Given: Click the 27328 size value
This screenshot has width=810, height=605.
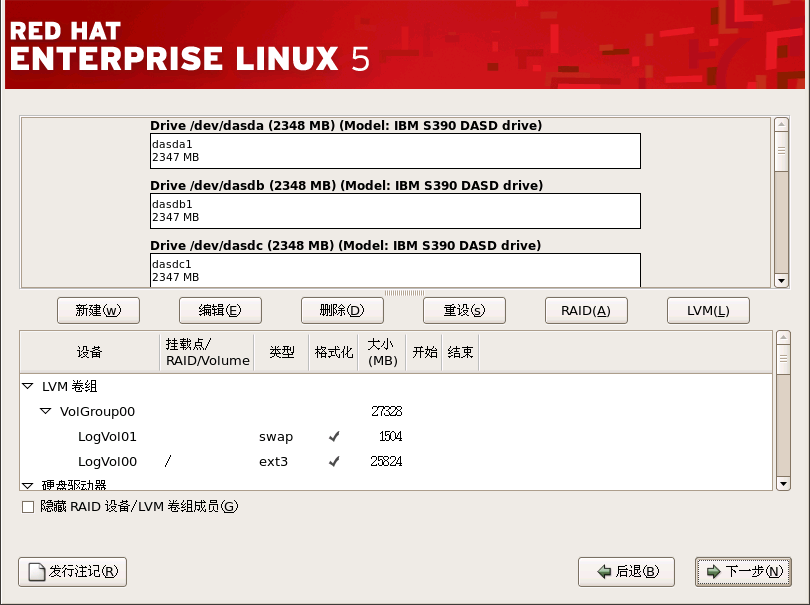Looking at the screenshot, I should point(386,411).
